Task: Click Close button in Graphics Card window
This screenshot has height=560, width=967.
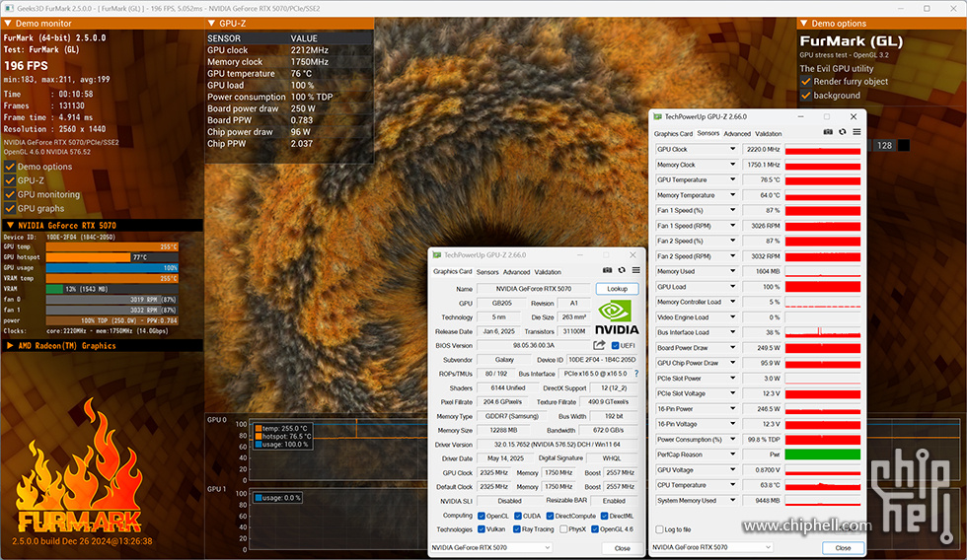Action: click(x=623, y=548)
